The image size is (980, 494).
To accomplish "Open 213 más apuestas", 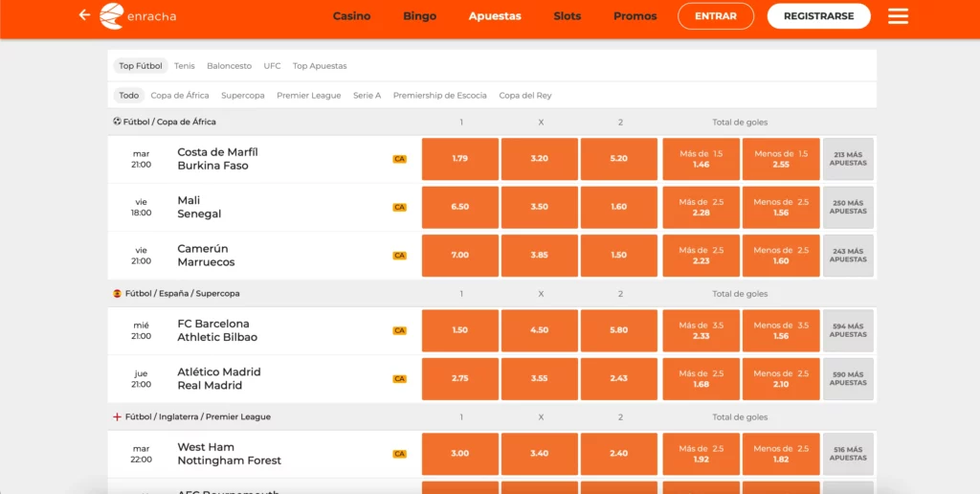I will pos(848,159).
